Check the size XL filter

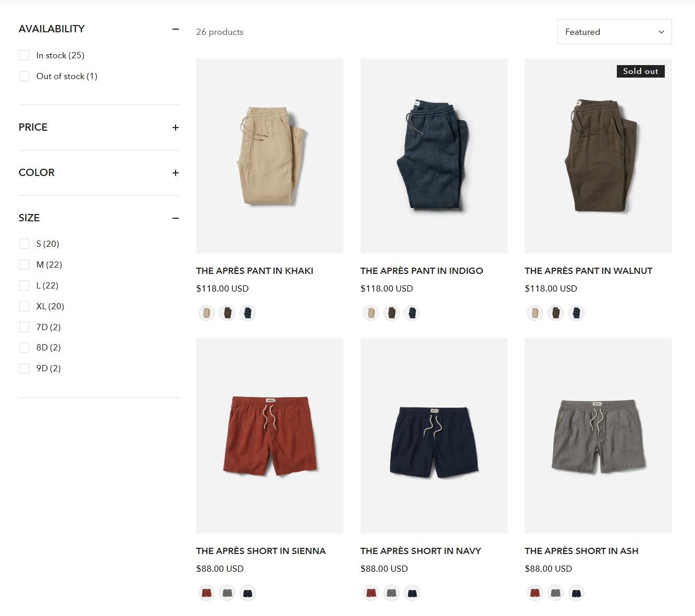(x=24, y=306)
